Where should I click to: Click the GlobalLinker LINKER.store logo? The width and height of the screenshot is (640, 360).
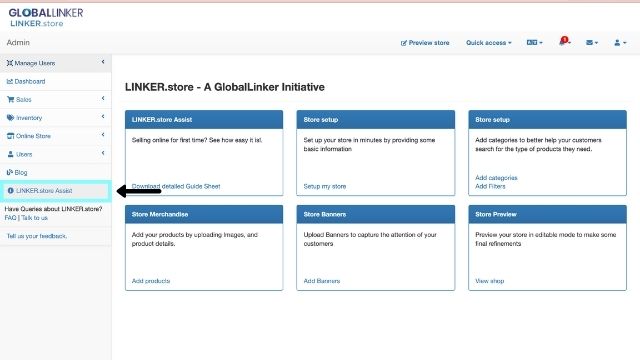pyautogui.click(x=46, y=18)
